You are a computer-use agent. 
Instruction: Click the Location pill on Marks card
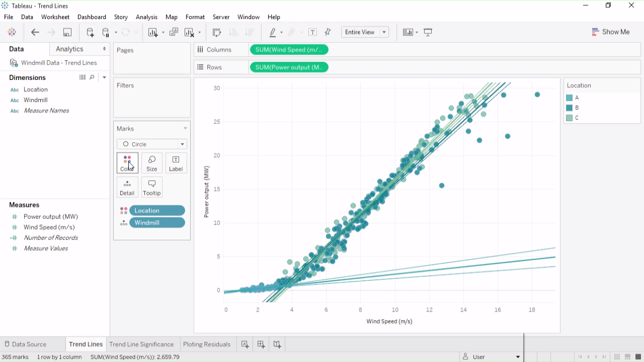[157, 211]
